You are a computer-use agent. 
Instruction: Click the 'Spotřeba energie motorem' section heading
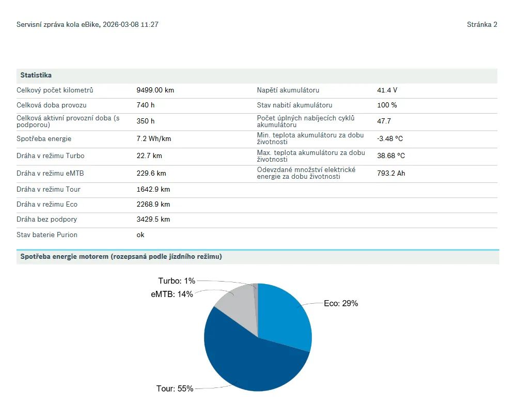[x=121, y=257]
